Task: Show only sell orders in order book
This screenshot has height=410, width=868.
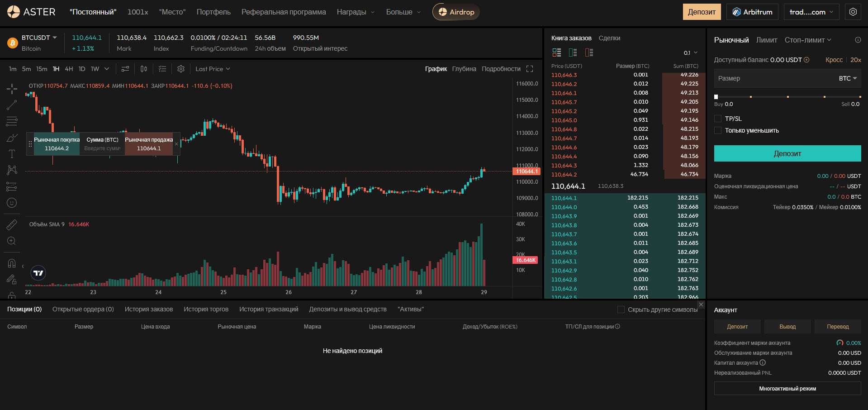Action: pyautogui.click(x=589, y=52)
